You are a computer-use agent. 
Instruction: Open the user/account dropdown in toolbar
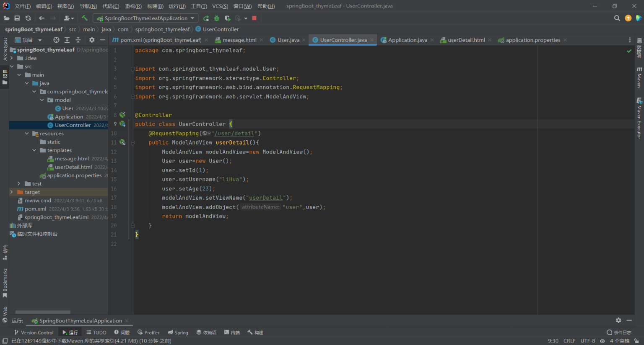[69, 18]
